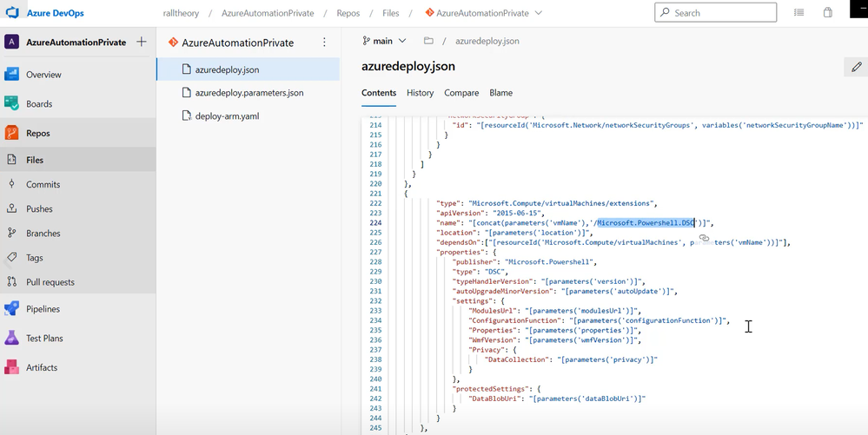Open the Overview section icon
The height and width of the screenshot is (435, 868).
coord(11,74)
